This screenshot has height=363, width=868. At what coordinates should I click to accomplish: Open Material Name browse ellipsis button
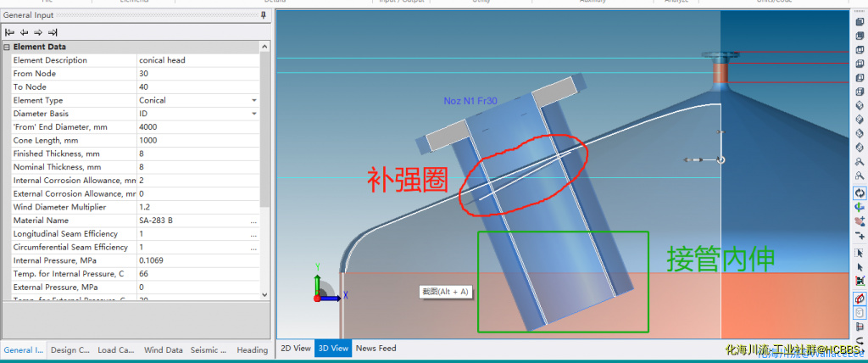click(x=253, y=221)
